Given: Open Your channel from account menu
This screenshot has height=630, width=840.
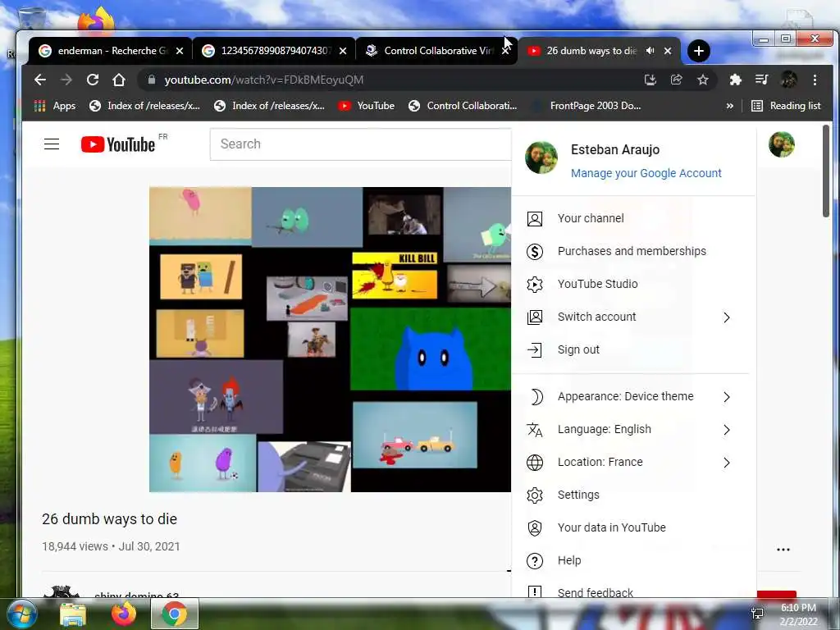Looking at the screenshot, I should pos(634,218).
